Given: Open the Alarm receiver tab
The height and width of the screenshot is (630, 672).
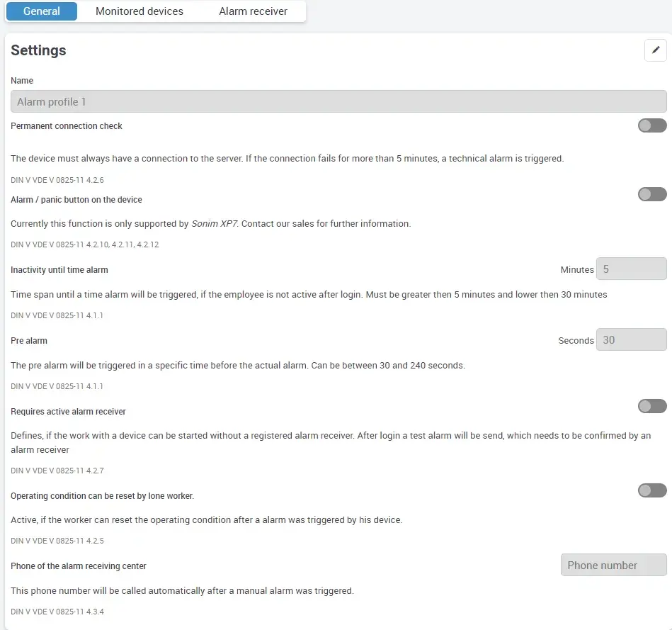Looking at the screenshot, I should (x=253, y=11).
